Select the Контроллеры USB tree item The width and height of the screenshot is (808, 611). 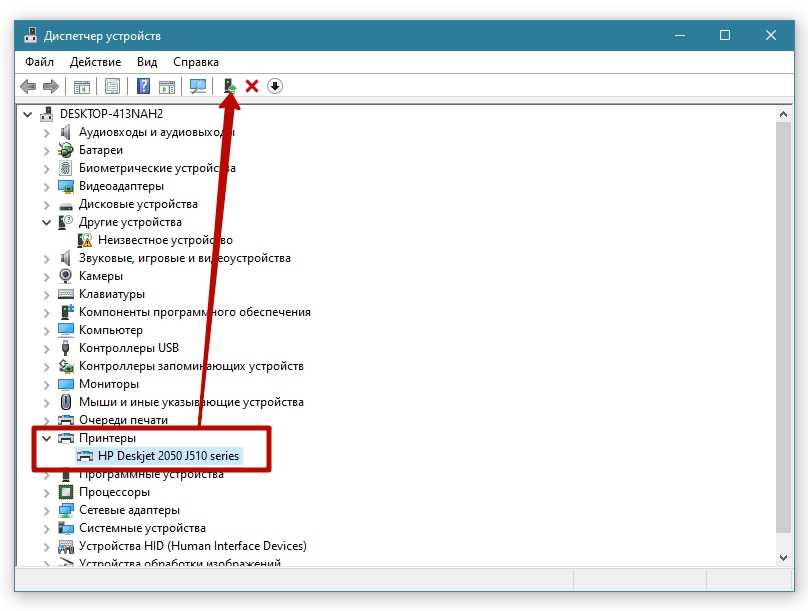[128, 348]
